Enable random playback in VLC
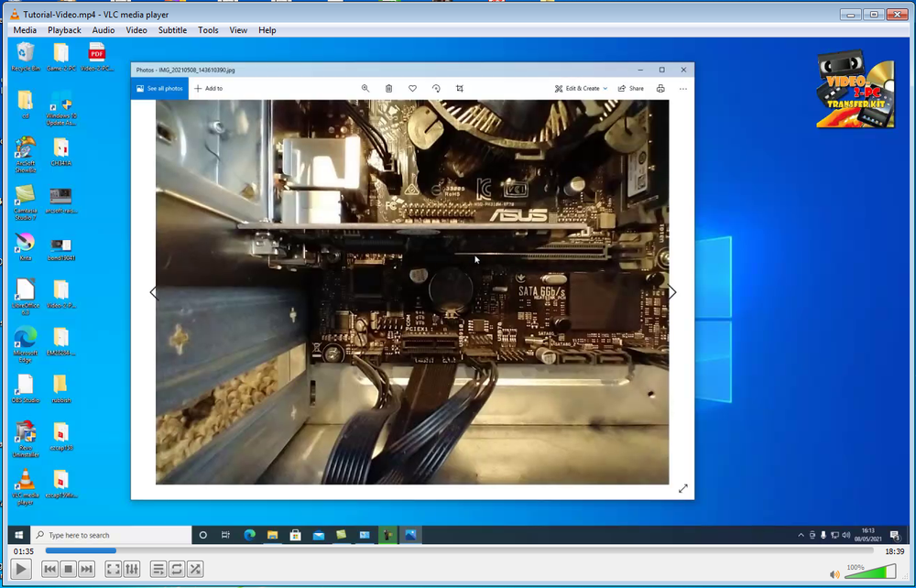The width and height of the screenshot is (916, 588). pyautogui.click(x=195, y=569)
